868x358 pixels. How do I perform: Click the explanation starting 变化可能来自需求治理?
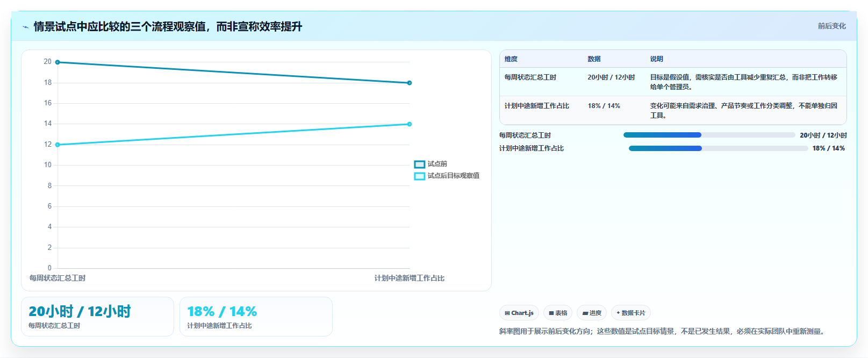pyautogui.click(x=744, y=111)
